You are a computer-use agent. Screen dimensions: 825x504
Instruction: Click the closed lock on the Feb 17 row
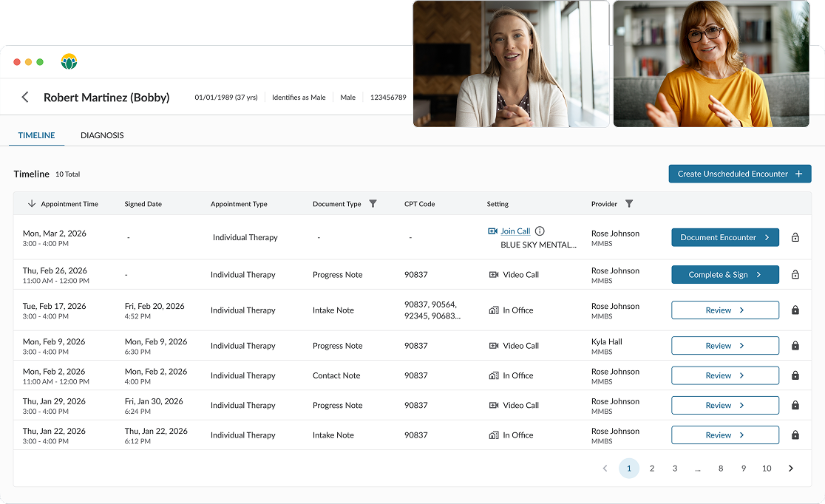pyautogui.click(x=795, y=310)
